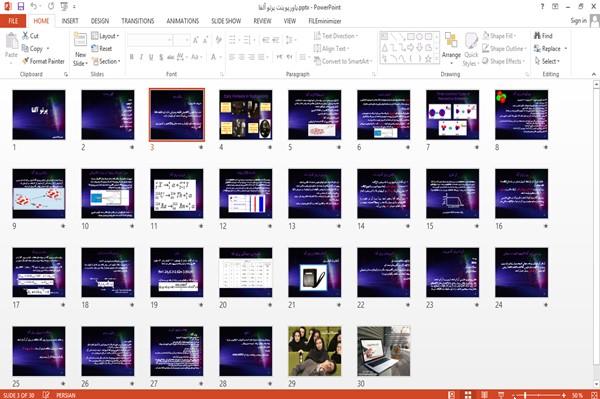Open the FILE tab

click(x=13, y=21)
